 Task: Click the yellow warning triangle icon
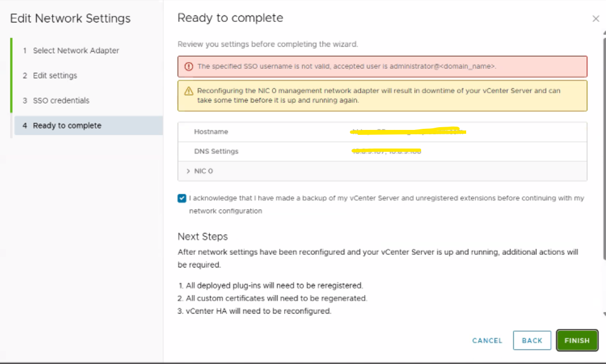coord(189,91)
